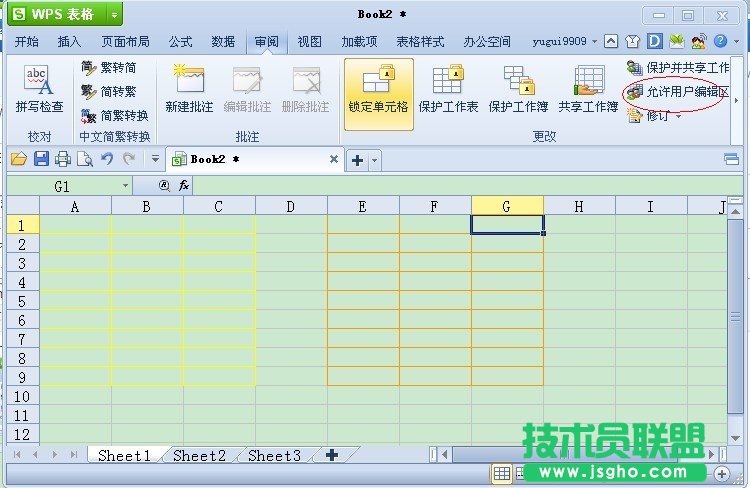Open 保护工作簿 protect workbook
The width and height of the screenshot is (750, 488).
click(x=518, y=89)
